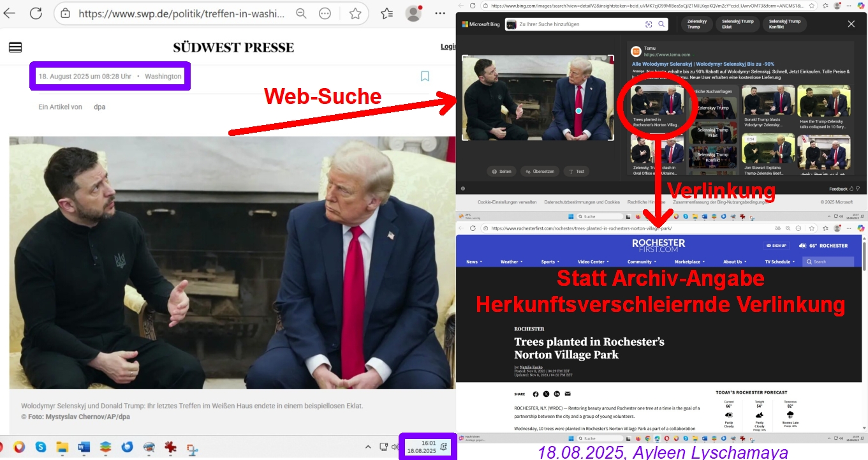Expand the News menu on RochesterFirst
Image resolution: width=868 pixels, height=460 pixels.
[x=474, y=262]
